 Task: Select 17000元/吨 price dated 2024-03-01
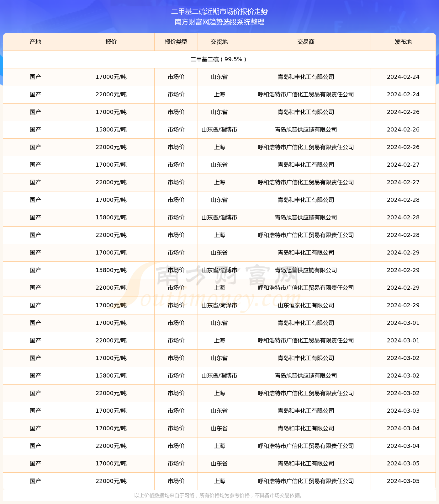coord(111,323)
